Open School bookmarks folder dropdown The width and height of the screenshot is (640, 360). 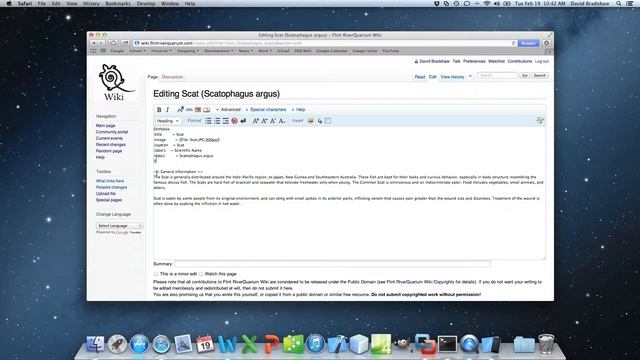tap(137, 51)
